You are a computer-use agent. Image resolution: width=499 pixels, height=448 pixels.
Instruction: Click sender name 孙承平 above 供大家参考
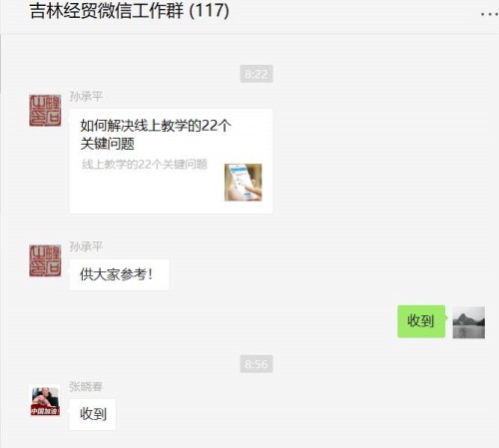pos(86,246)
